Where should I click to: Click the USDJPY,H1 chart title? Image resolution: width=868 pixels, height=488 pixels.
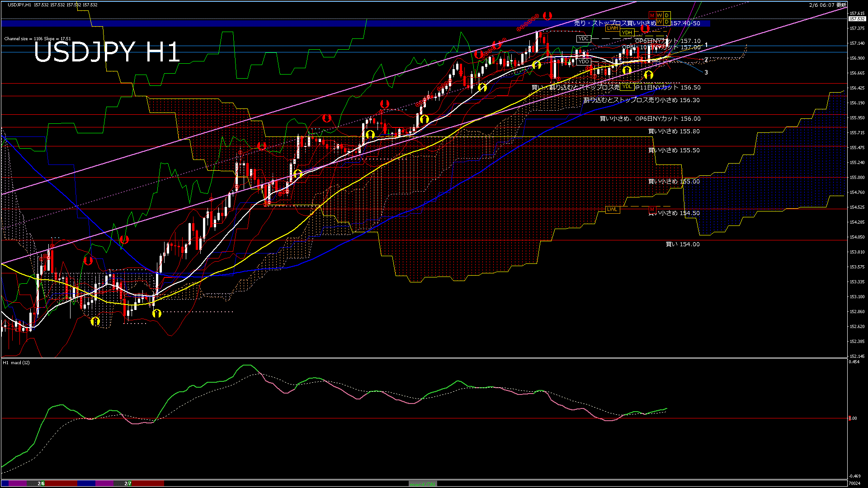point(19,5)
